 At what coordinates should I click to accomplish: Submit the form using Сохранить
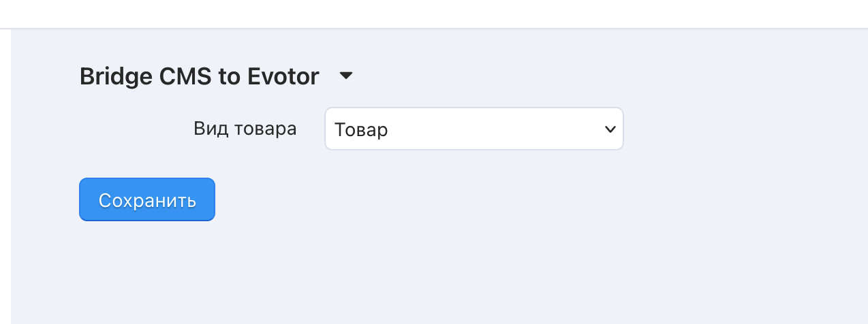point(147,199)
